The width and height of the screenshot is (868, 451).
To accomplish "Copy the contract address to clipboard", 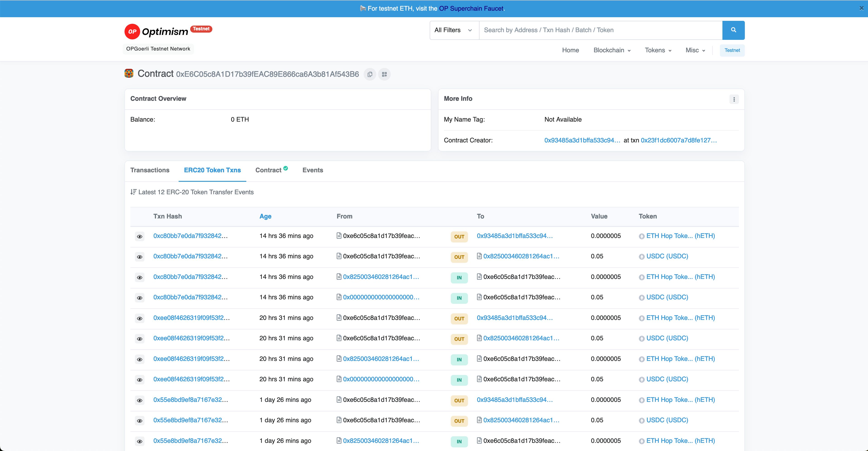I will pos(370,74).
